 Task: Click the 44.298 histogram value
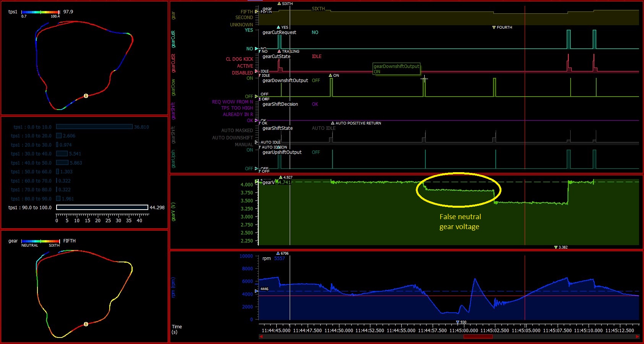(157, 208)
